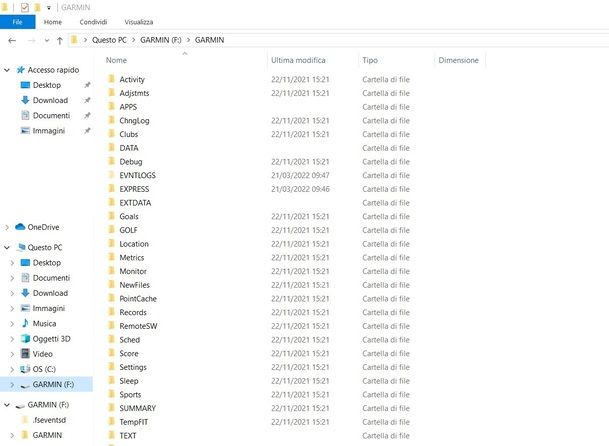
Task: Select the TempFIT folder name
Action: [x=134, y=422]
